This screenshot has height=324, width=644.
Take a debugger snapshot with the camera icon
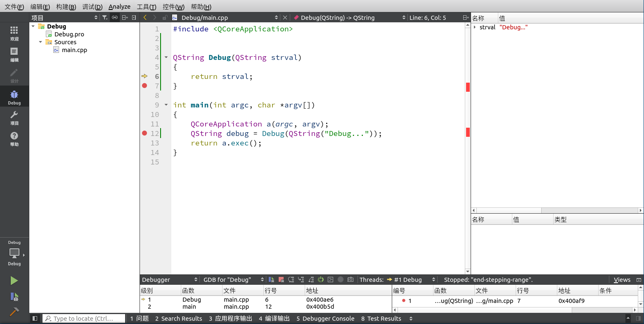click(x=350, y=279)
